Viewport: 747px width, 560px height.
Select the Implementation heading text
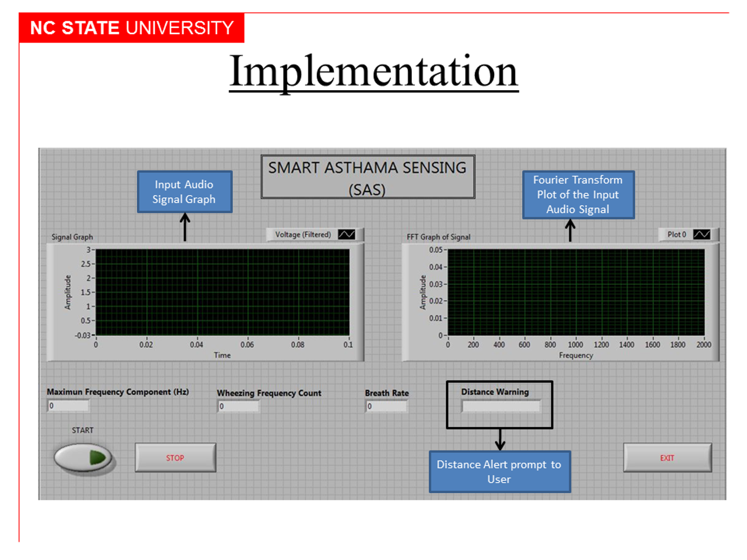pyautogui.click(x=374, y=71)
